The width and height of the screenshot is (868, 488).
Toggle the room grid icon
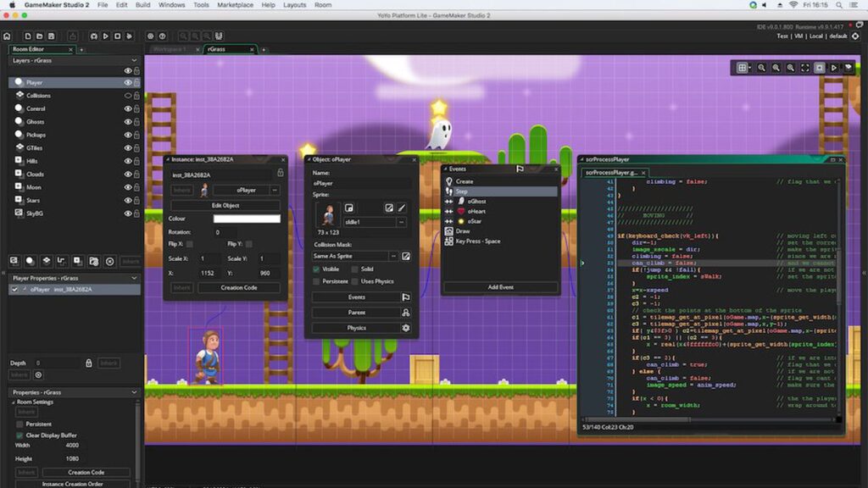point(742,68)
